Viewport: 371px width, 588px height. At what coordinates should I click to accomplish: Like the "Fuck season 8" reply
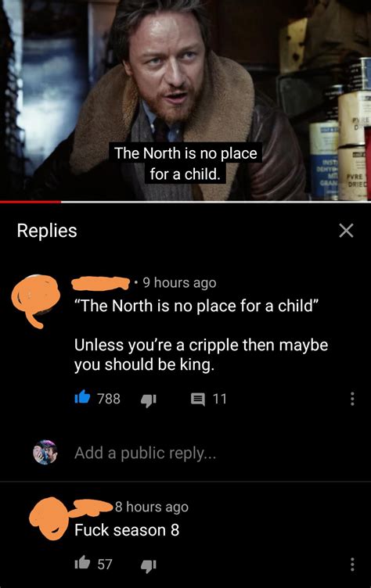pos(82,562)
